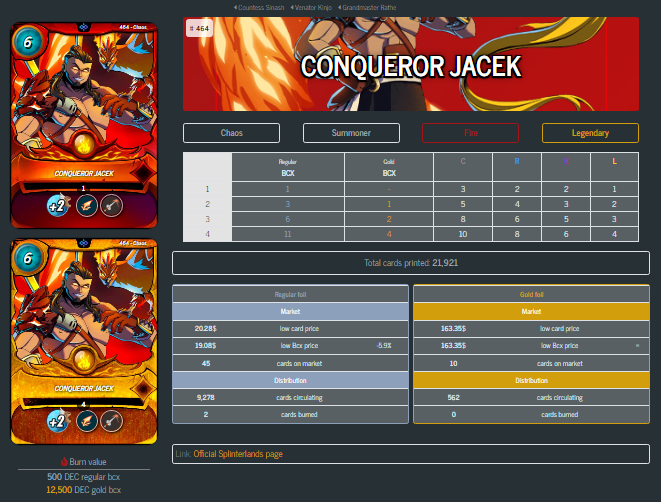Viewport: 661px width, 502px height.
Task: Click regular cards burned value 2
Action: pos(206,415)
